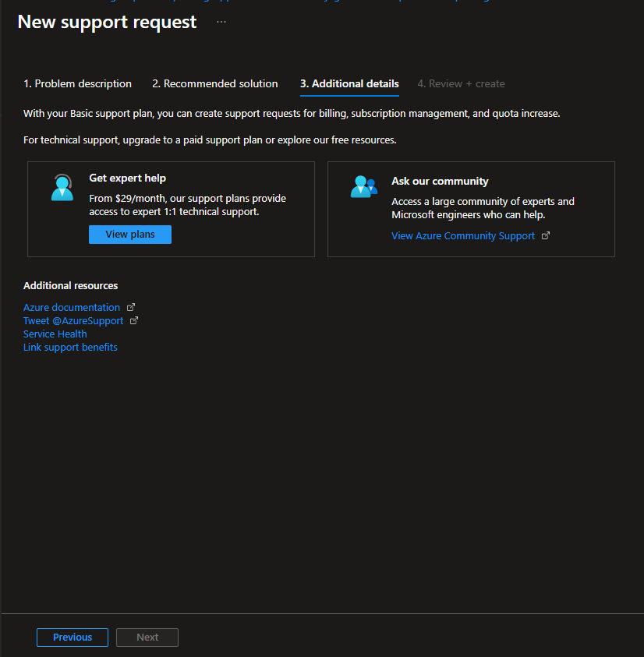Click external link icon beside Tweet @AzureSupport
This screenshot has width=644, height=657.
click(x=134, y=320)
